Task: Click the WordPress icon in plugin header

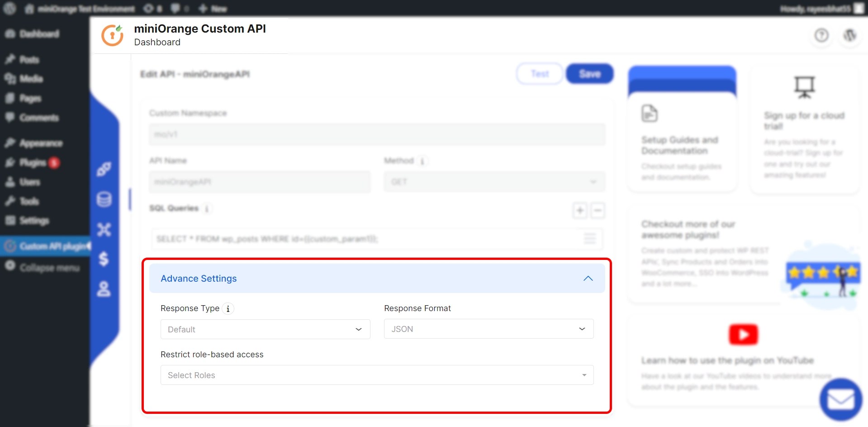Action: pos(850,35)
